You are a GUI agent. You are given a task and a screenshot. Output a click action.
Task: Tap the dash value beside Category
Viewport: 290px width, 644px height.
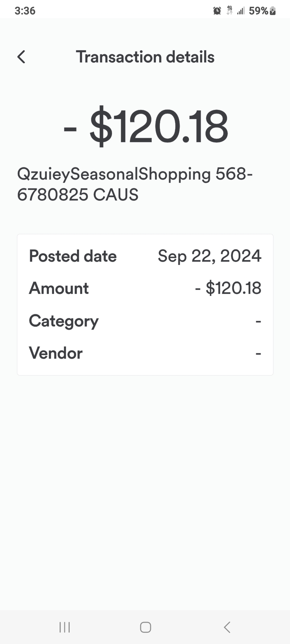click(258, 321)
